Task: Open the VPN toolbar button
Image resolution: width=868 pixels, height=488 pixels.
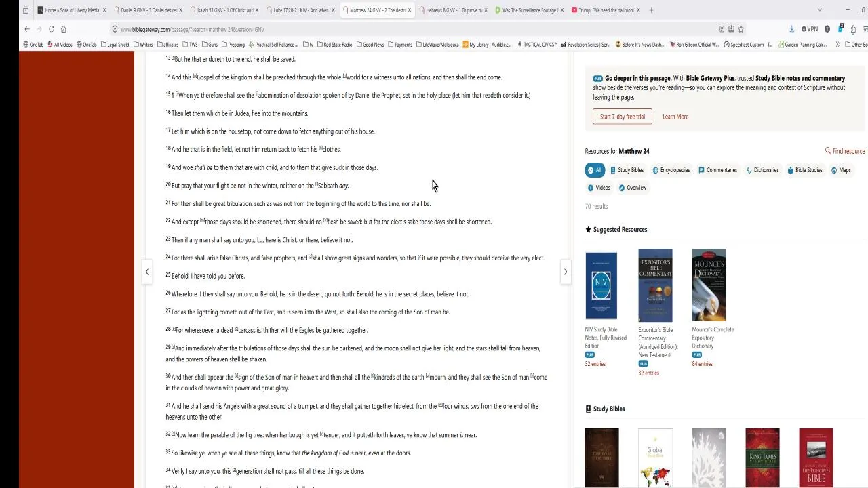Action: pyautogui.click(x=810, y=29)
